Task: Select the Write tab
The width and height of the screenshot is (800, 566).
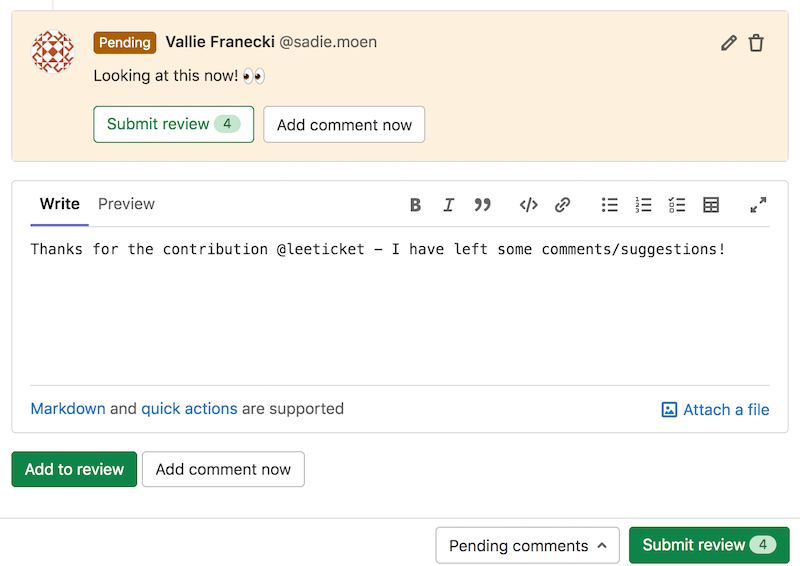Action: 60,204
